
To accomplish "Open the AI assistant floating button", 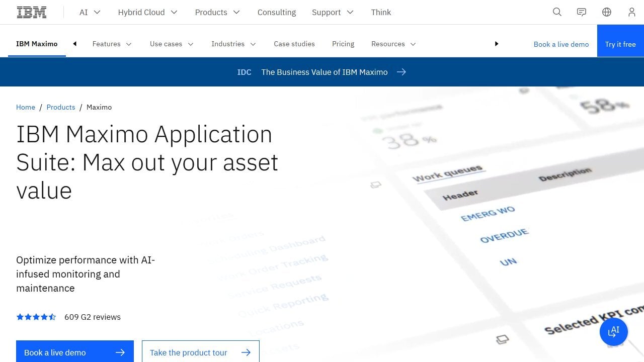I will [614, 332].
